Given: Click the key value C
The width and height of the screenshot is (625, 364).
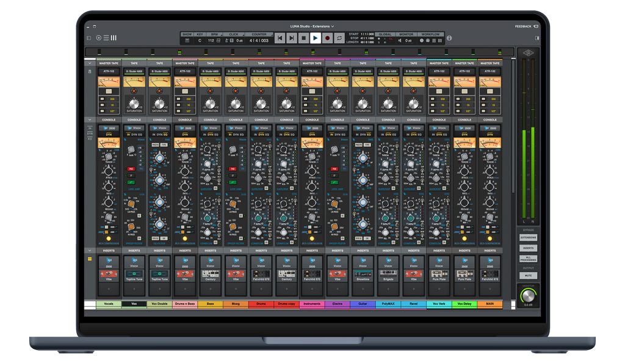Looking at the screenshot, I should pos(200,41).
